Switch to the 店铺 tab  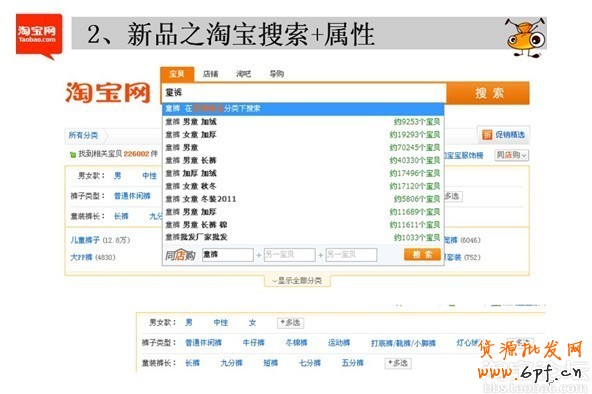coord(210,74)
